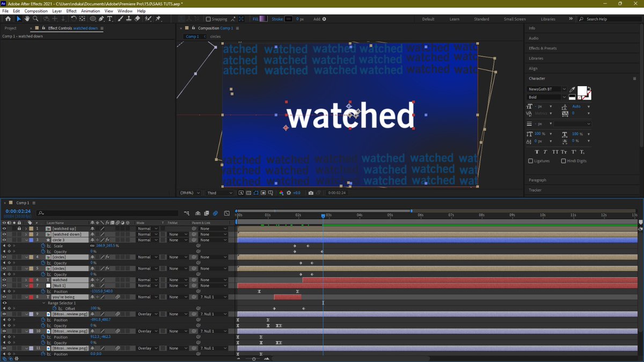This screenshot has height=362, width=644.
Task: Click the current time 0:00:02:24 display
Action: [17, 212]
